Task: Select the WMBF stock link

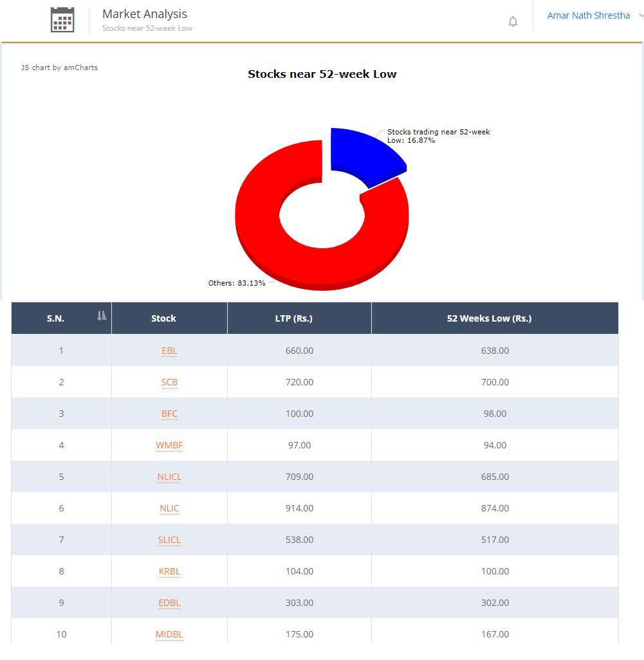Action: coord(169,445)
